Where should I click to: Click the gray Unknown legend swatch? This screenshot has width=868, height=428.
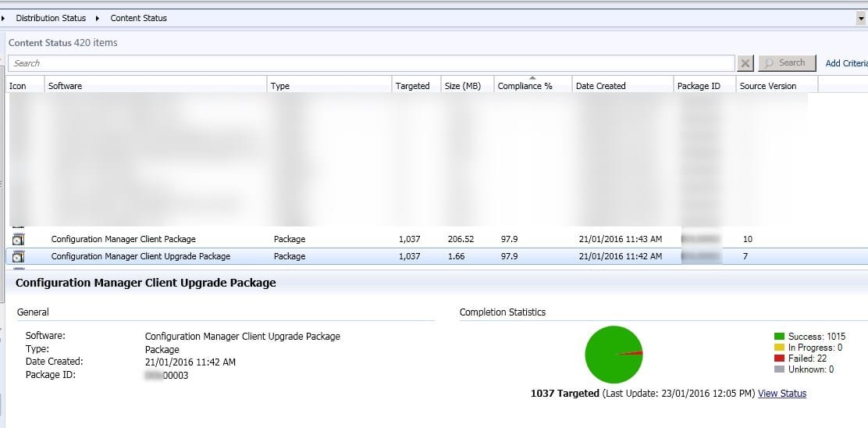(x=779, y=369)
